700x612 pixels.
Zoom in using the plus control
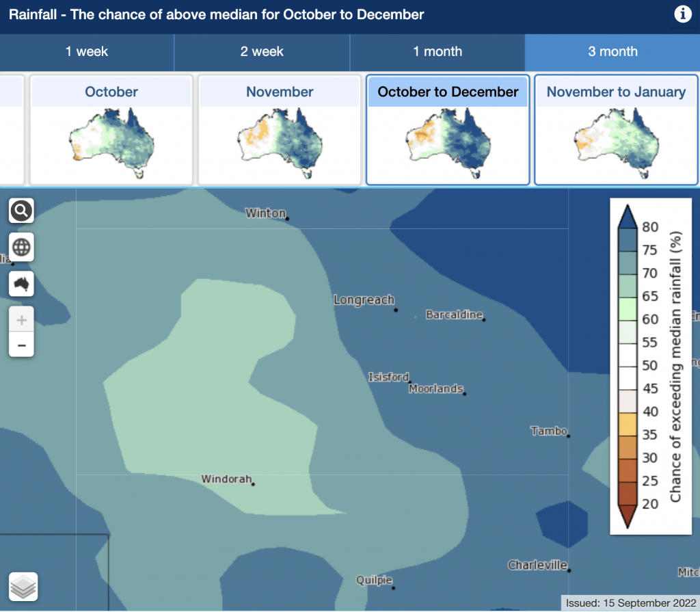(x=21, y=319)
